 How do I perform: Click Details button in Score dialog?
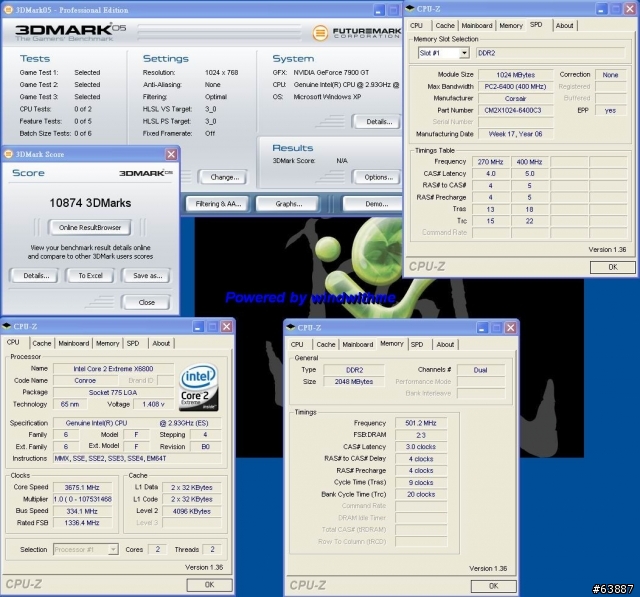(36, 276)
